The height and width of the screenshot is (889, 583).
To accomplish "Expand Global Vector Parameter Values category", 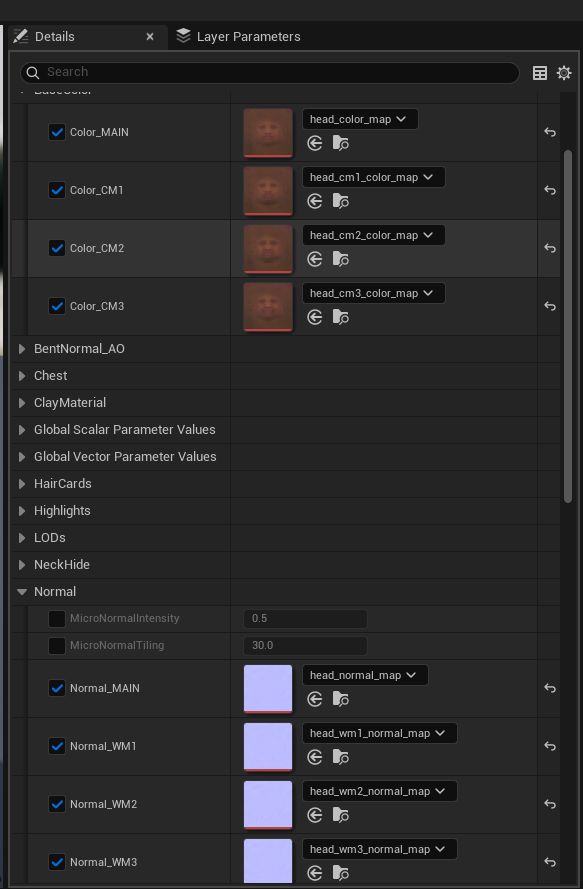I will click(x=22, y=457).
